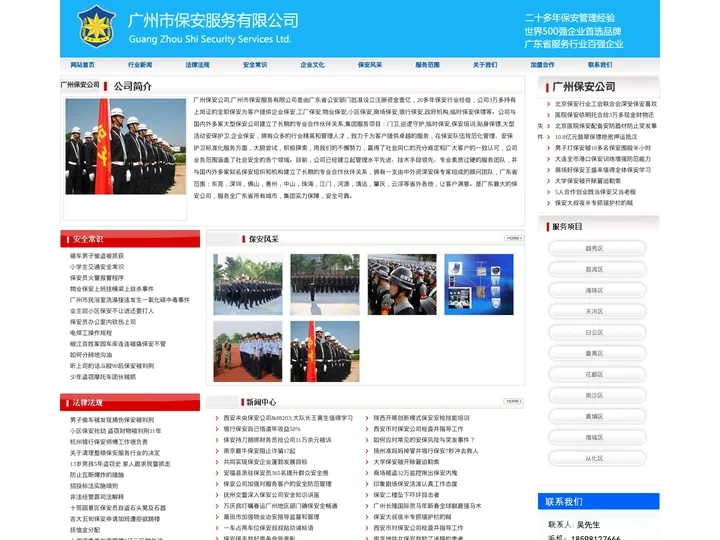Open 如何应对常见的安保风险与突发事件 news
Screen dimensions: 720x540
coord(424,440)
